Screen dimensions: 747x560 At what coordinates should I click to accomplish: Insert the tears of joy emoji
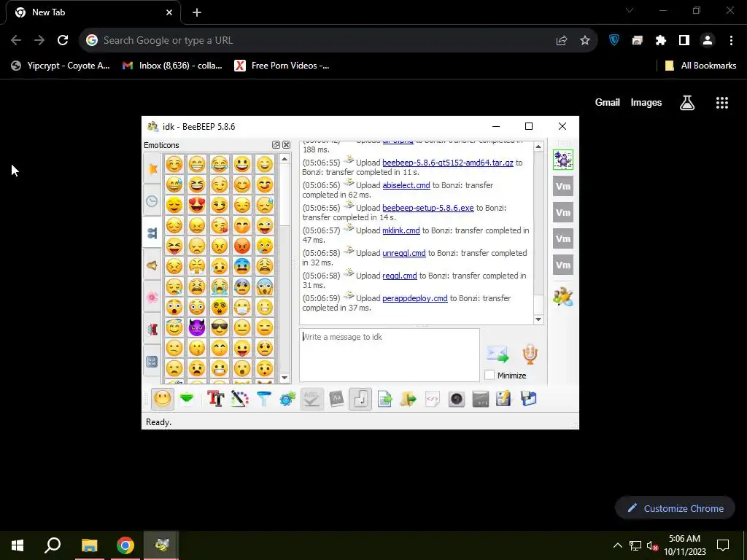click(x=219, y=164)
